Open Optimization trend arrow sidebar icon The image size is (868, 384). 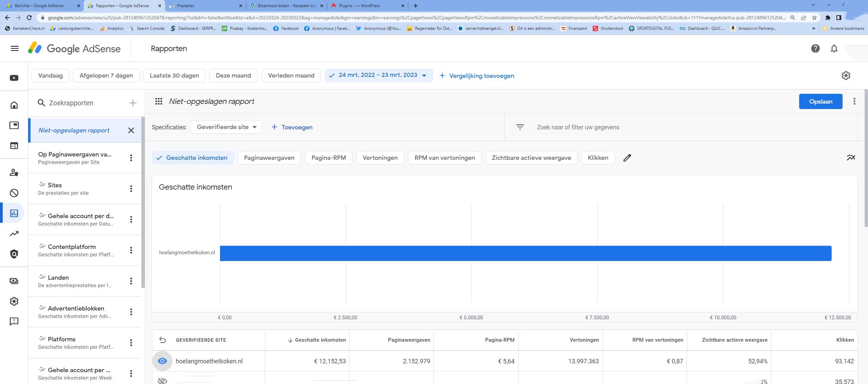click(x=14, y=234)
